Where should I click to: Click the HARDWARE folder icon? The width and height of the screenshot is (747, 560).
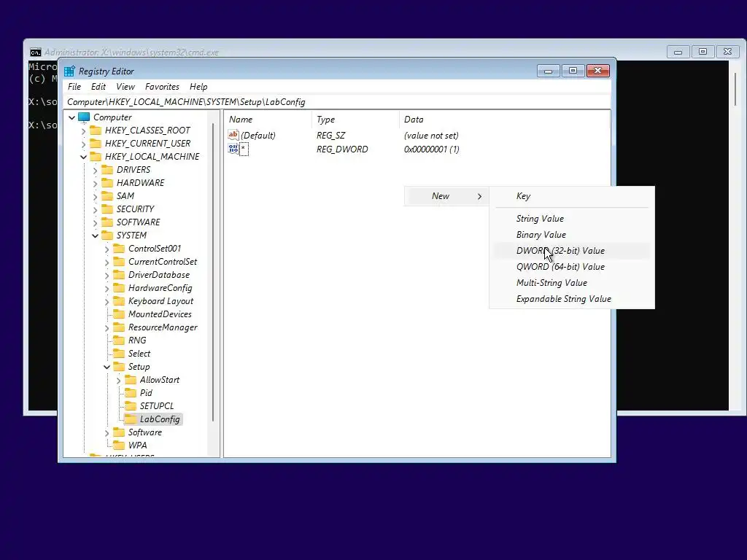[108, 183]
